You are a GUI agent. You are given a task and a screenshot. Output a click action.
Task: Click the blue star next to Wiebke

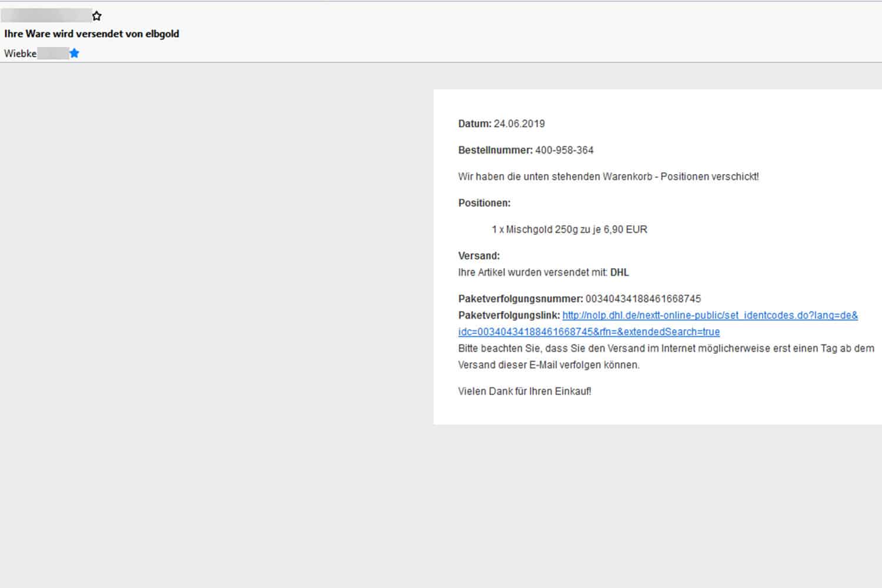pos(74,54)
